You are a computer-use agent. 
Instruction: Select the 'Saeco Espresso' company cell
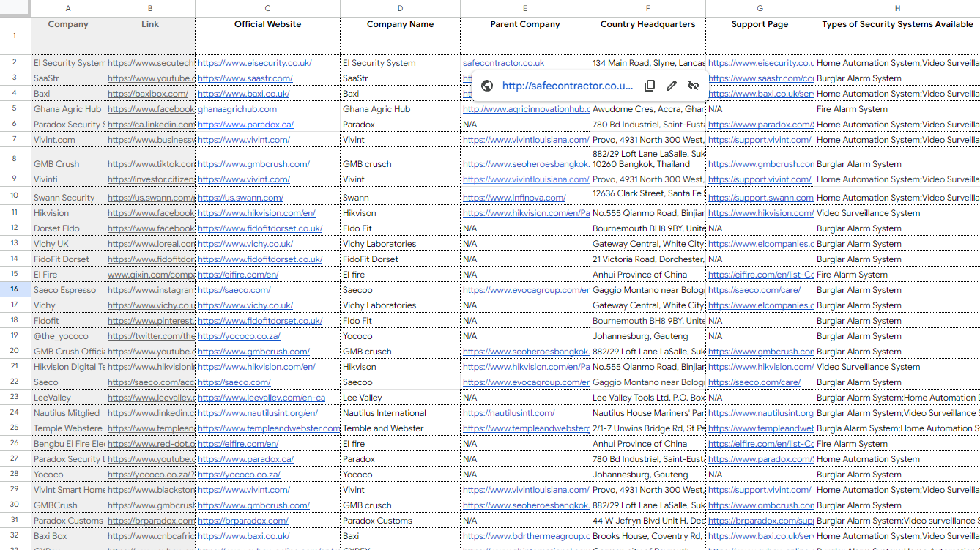pos(68,290)
